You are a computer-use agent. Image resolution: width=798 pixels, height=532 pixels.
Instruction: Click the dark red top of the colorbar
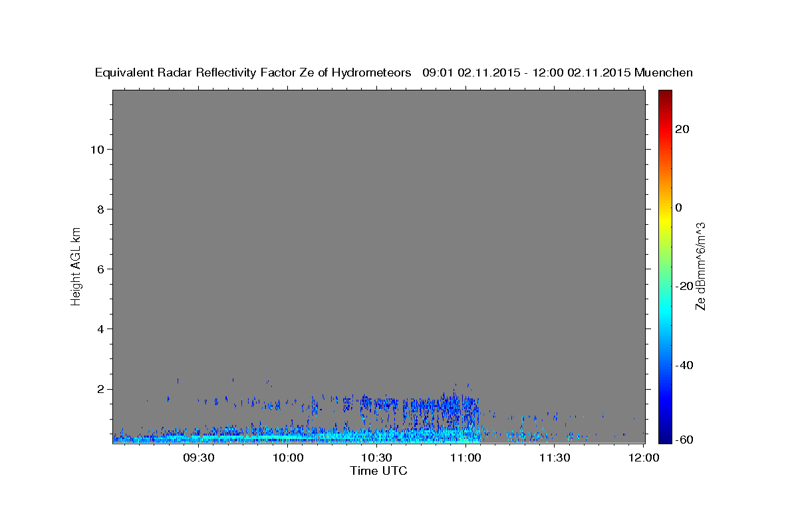coord(665,94)
